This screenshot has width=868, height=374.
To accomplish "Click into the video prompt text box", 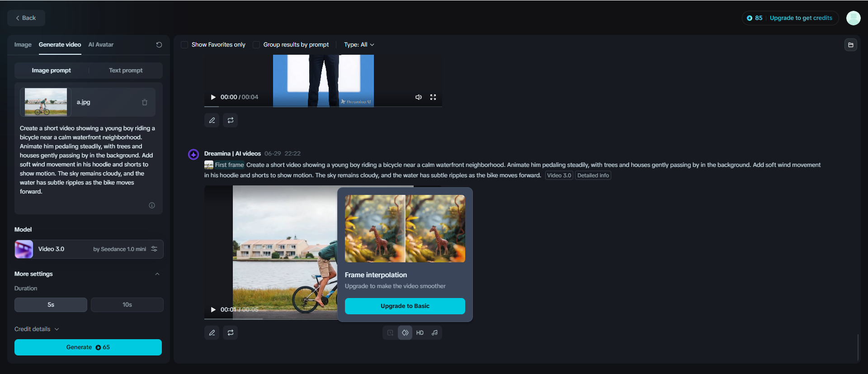I will [x=88, y=160].
